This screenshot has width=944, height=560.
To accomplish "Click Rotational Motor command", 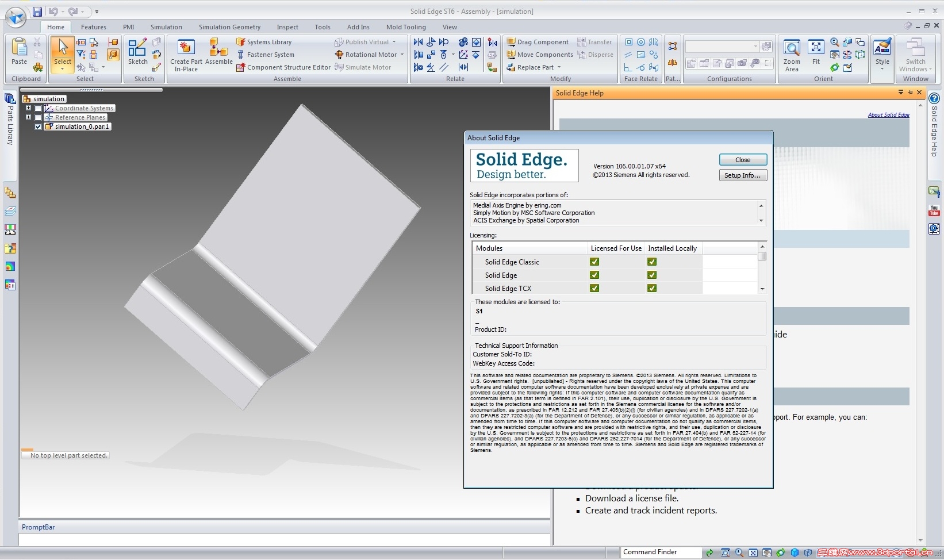I will [366, 55].
